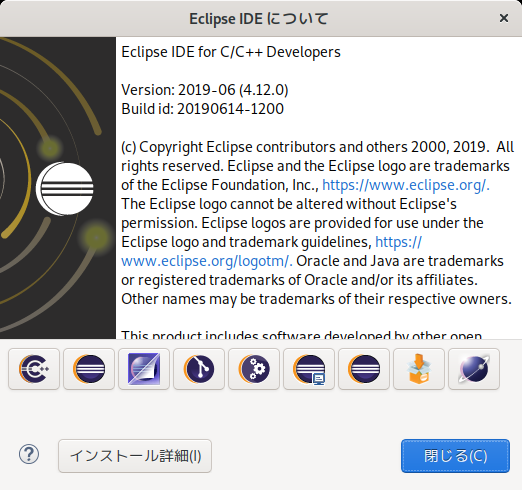Follow the https://www.eclipse.org/ link
This screenshot has height=490, width=522.
(x=406, y=185)
